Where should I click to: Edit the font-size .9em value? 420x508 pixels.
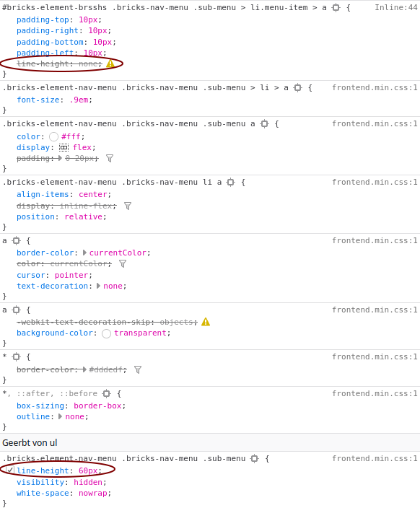79,100
